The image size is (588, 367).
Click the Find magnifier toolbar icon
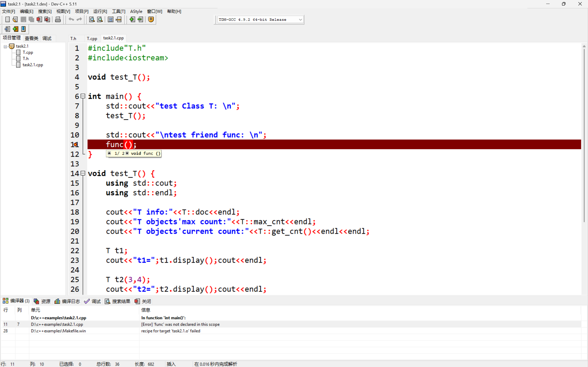click(x=92, y=20)
